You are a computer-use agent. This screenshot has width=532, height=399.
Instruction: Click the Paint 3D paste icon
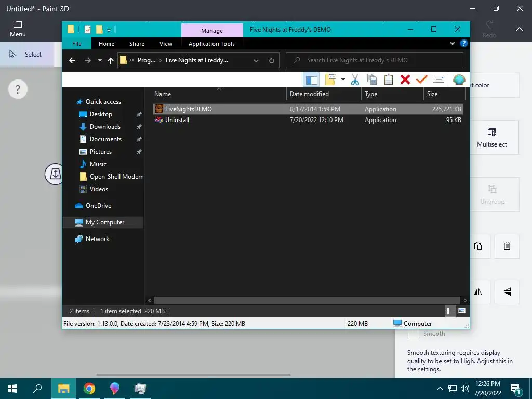478,246
